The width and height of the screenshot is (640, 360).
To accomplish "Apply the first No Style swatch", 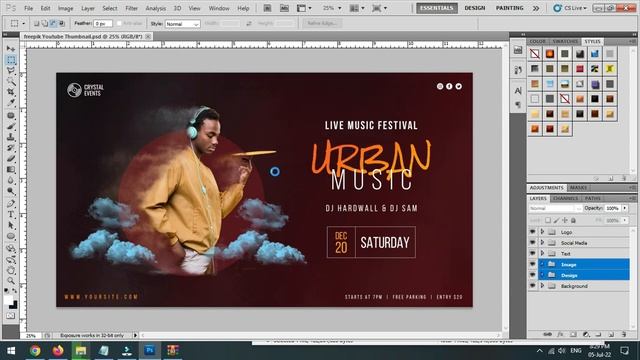I will [535, 53].
